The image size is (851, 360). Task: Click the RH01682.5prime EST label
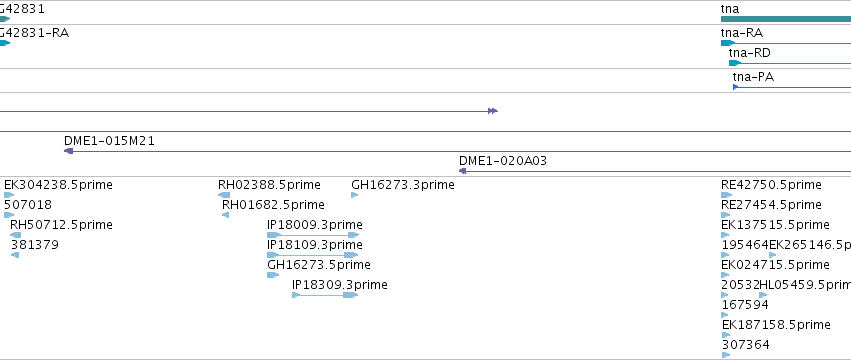click(x=273, y=205)
